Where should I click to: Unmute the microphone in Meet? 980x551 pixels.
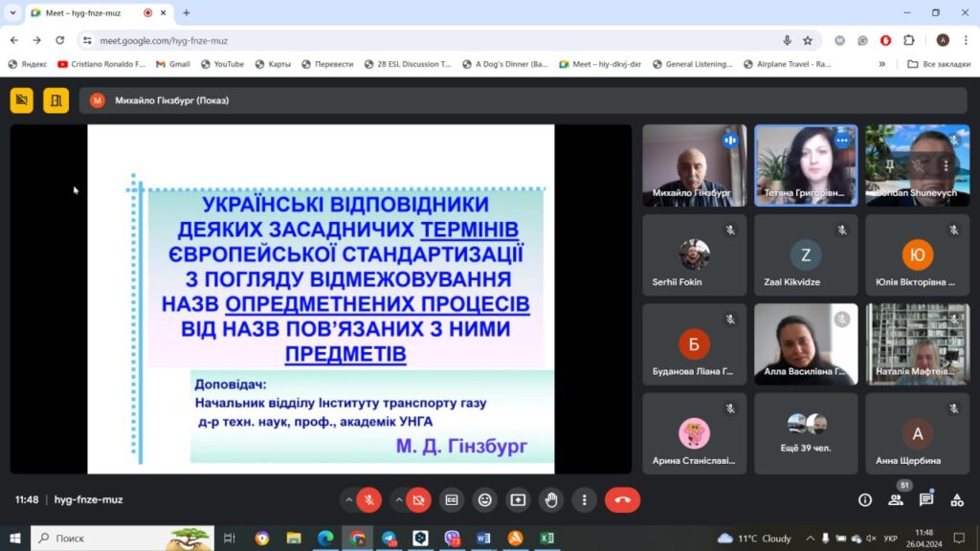pos(369,499)
